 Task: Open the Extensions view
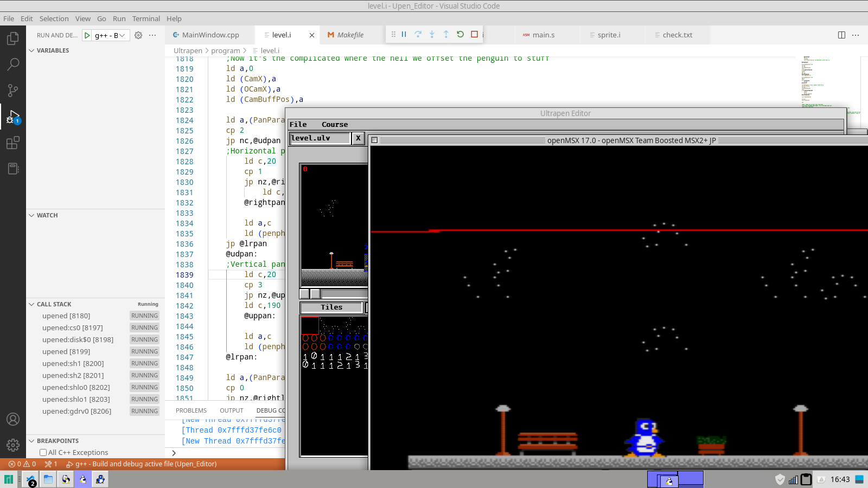13,143
